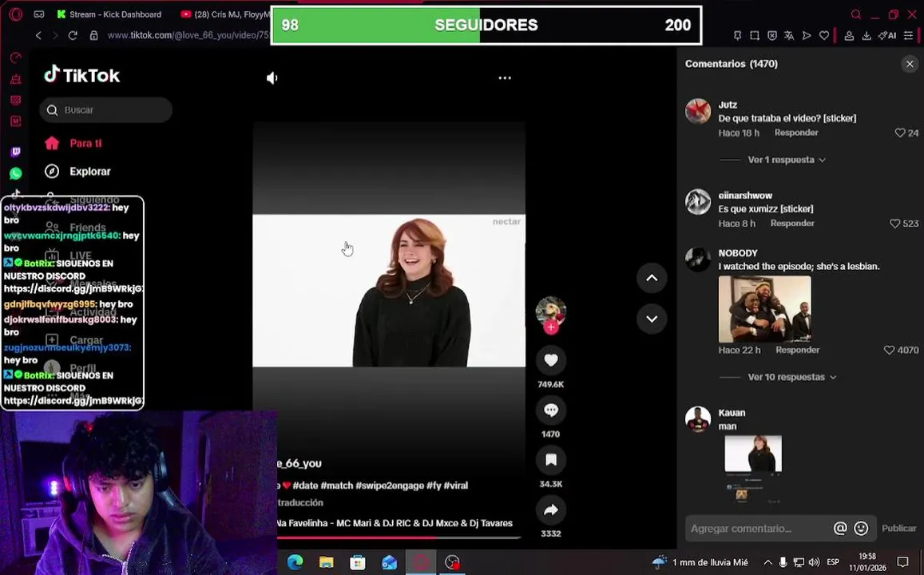
Task: Open the Opera GX main menu logo
Action: pos(16,14)
